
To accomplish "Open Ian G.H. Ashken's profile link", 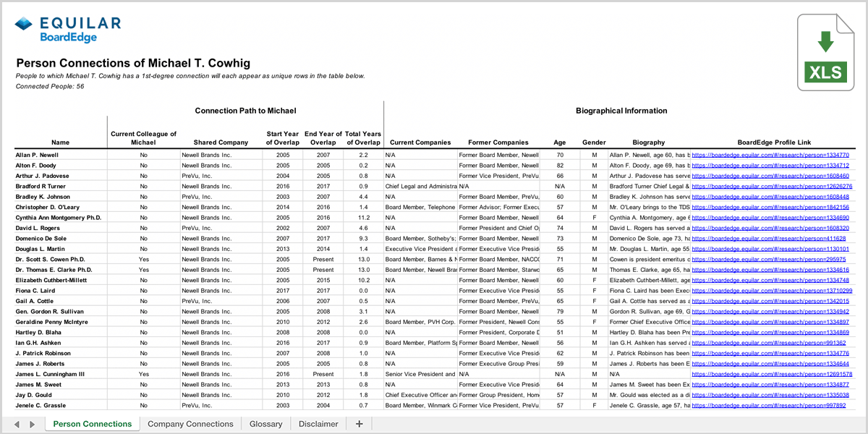I will point(769,343).
